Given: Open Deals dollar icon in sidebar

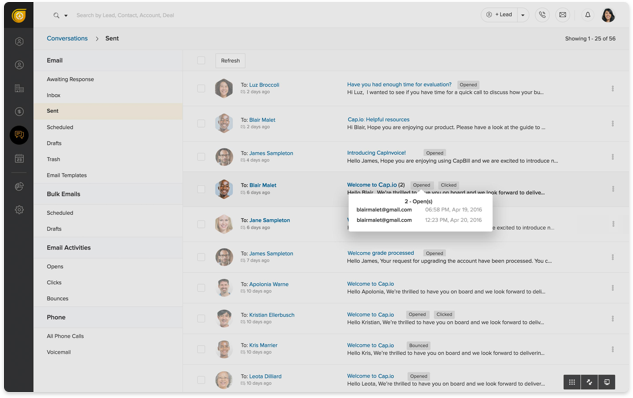Looking at the screenshot, I should [x=19, y=111].
